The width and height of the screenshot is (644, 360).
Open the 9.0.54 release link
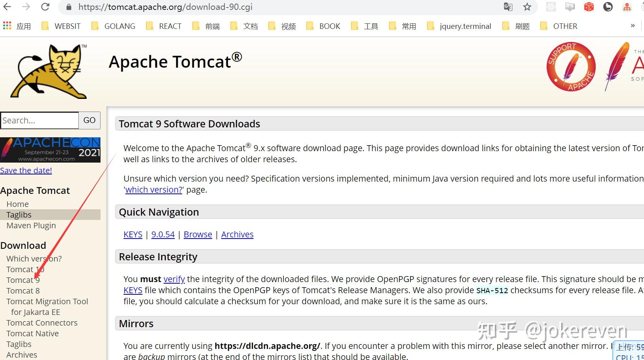pos(163,234)
